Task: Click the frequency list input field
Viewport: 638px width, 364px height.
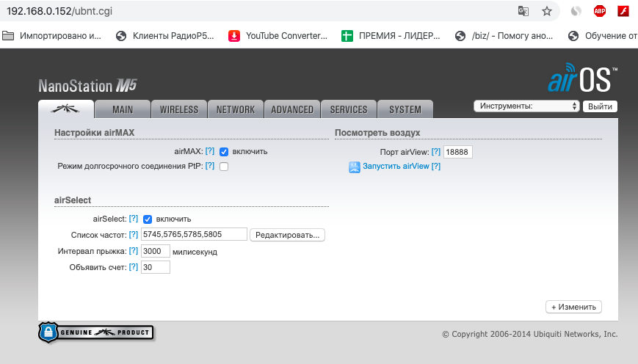Action: click(x=194, y=234)
